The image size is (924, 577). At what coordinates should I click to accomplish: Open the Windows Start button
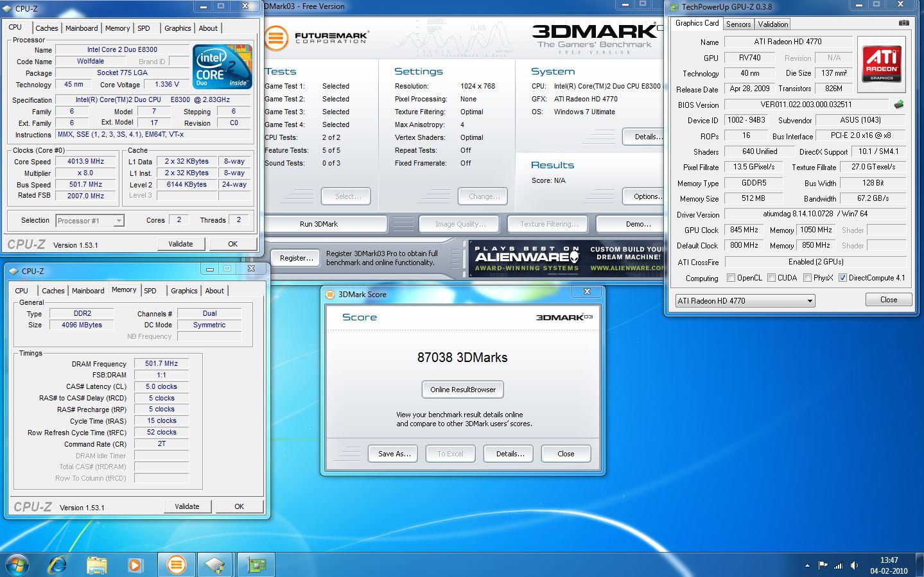17,565
